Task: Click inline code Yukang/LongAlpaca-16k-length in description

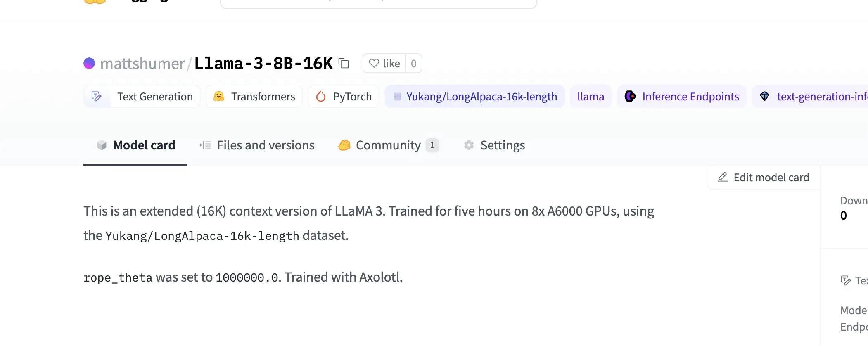Action: click(202, 236)
